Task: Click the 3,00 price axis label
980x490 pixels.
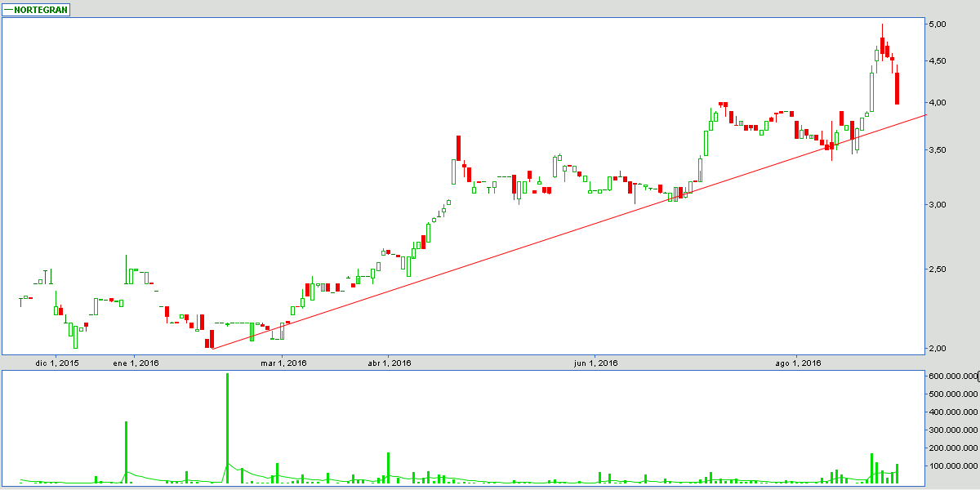Action: point(938,205)
